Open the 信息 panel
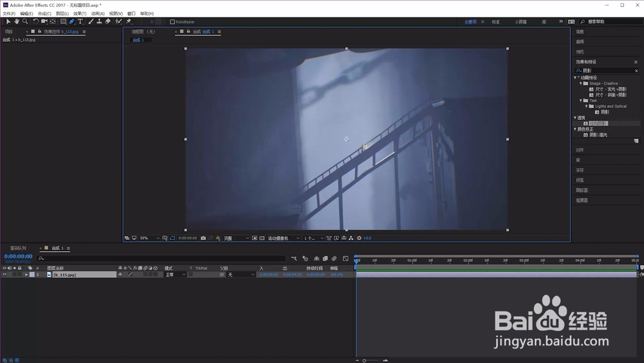Viewport: 644px width, 363px height. click(x=580, y=32)
